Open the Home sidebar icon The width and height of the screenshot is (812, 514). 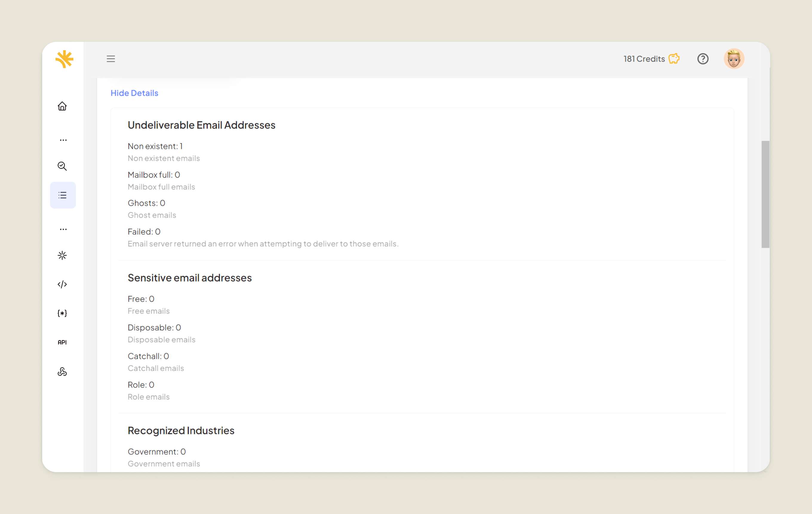click(63, 106)
